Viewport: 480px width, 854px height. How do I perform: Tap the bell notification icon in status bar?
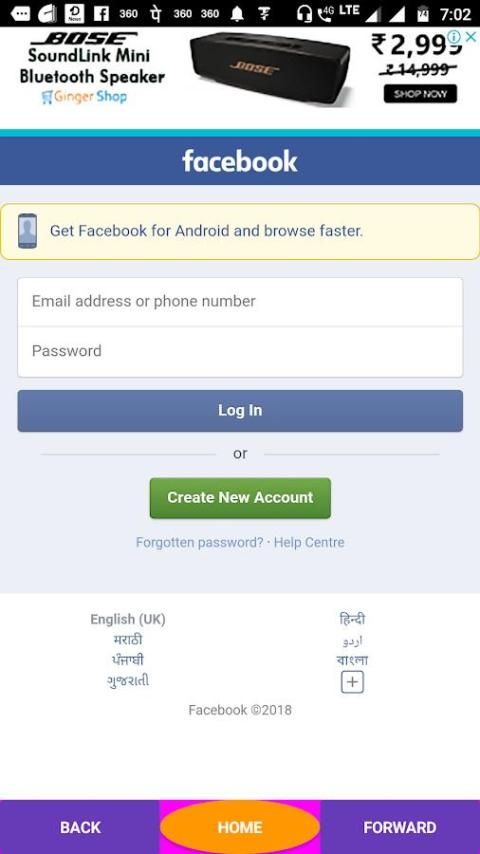[x=237, y=13]
